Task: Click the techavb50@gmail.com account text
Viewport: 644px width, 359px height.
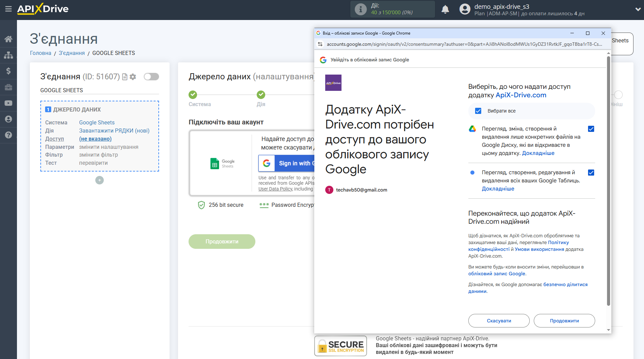Action: (362, 190)
